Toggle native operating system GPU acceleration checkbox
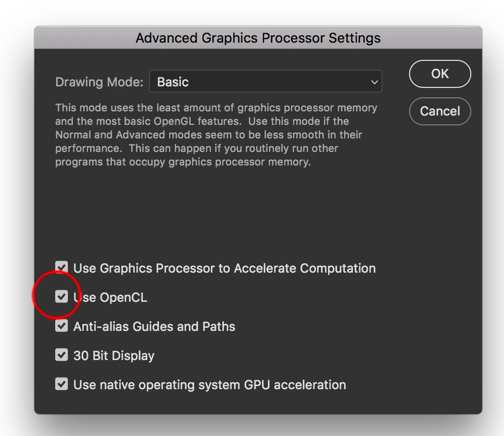Image resolution: width=504 pixels, height=436 pixels. tap(62, 384)
